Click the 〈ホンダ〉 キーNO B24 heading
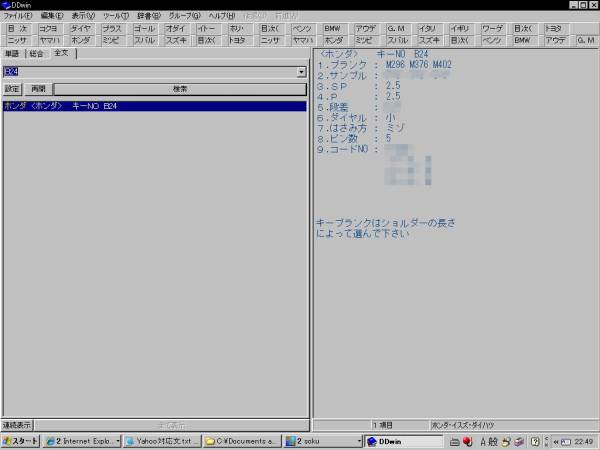 [x=375, y=54]
